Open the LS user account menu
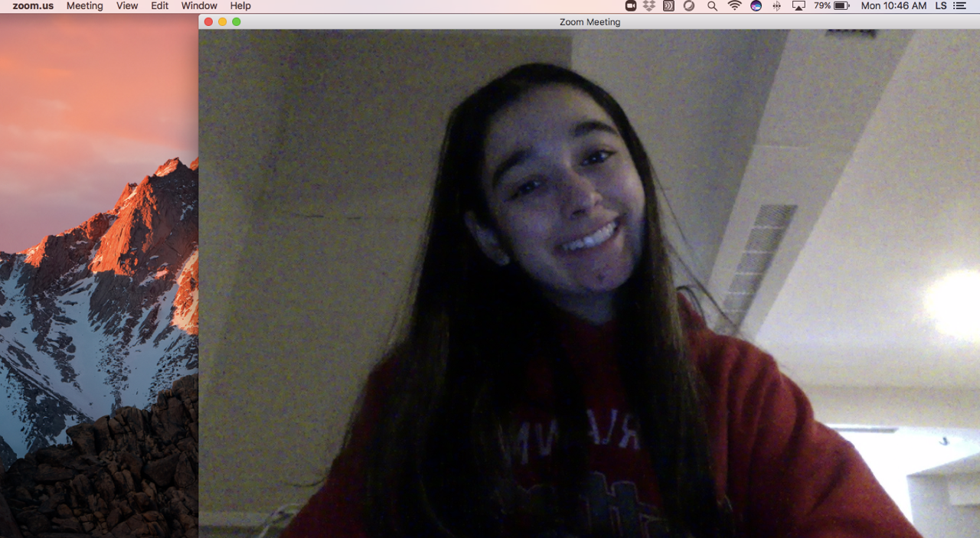The width and height of the screenshot is (980, 538). click(x=941, y=6)
